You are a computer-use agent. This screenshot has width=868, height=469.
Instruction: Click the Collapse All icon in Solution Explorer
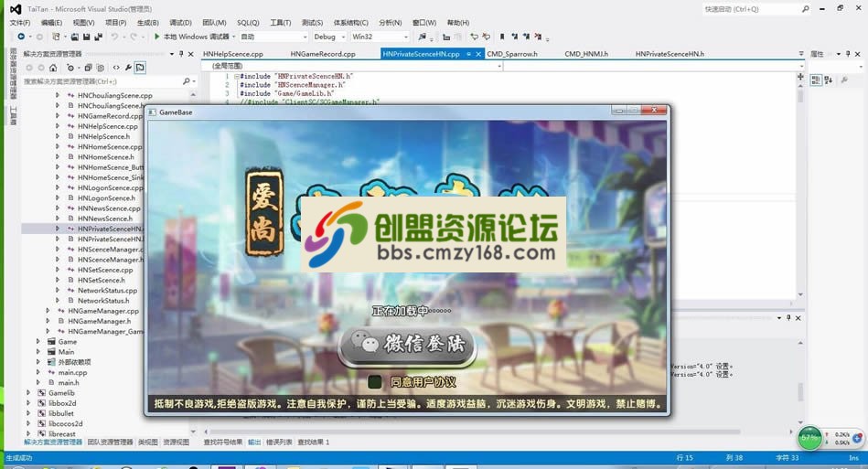pyautogui.click(x=88, y=68)
